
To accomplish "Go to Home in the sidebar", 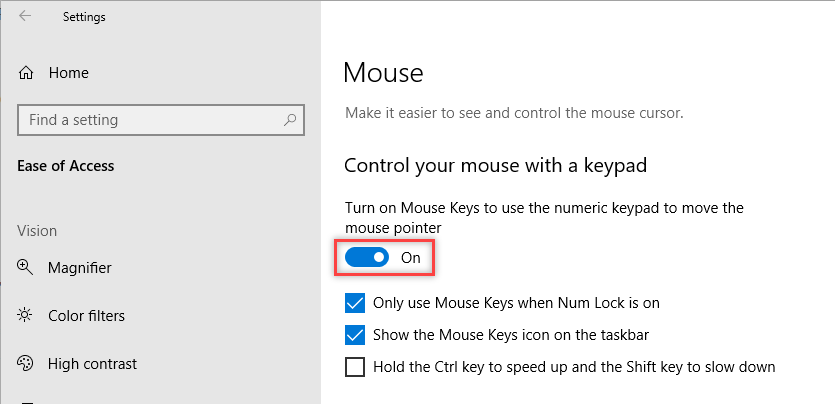I will 68,73.
